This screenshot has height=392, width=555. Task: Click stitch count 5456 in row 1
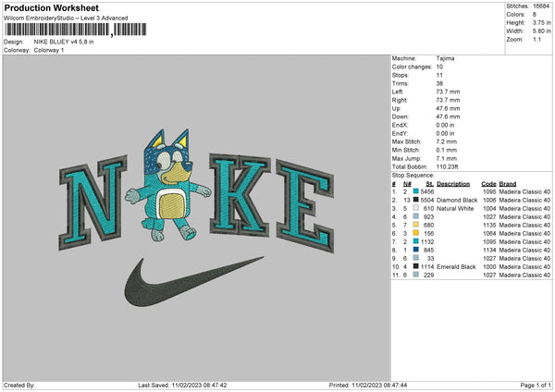coord(427,191)
